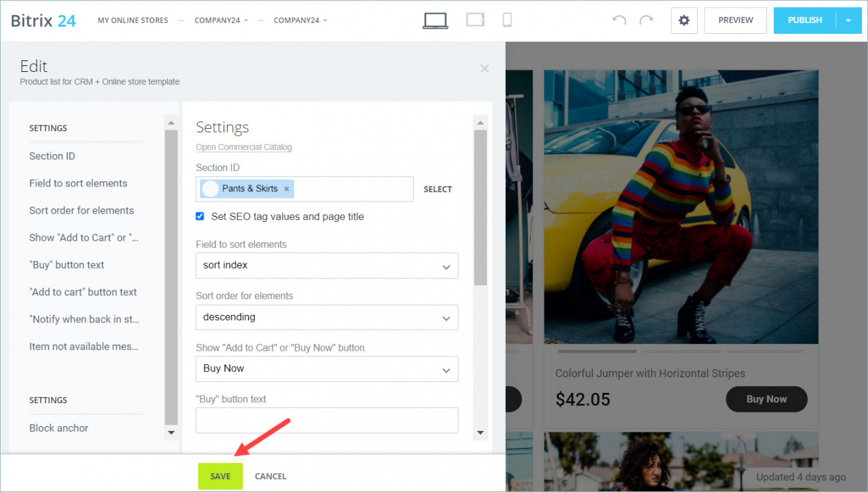Image resolution: width=868 pixels, height=492 pixels.
Task: Open Show Add to Cart or Buy Now dropdown
Action: (x=327, y=368)
